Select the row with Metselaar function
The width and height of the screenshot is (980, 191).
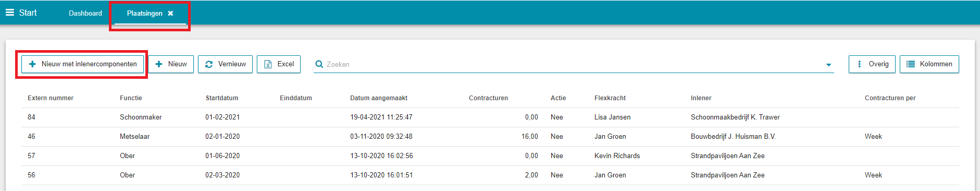pyautogui.click(x=490, y=137)
